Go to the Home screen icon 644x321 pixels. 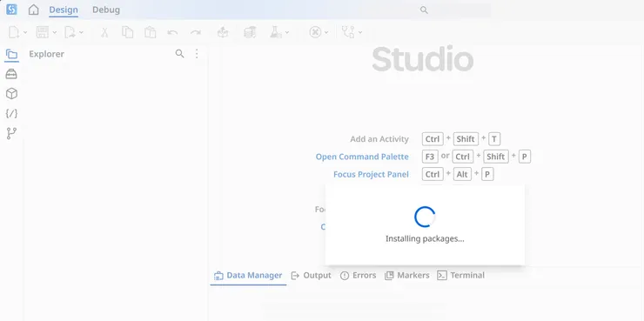(x=33, y=10)
